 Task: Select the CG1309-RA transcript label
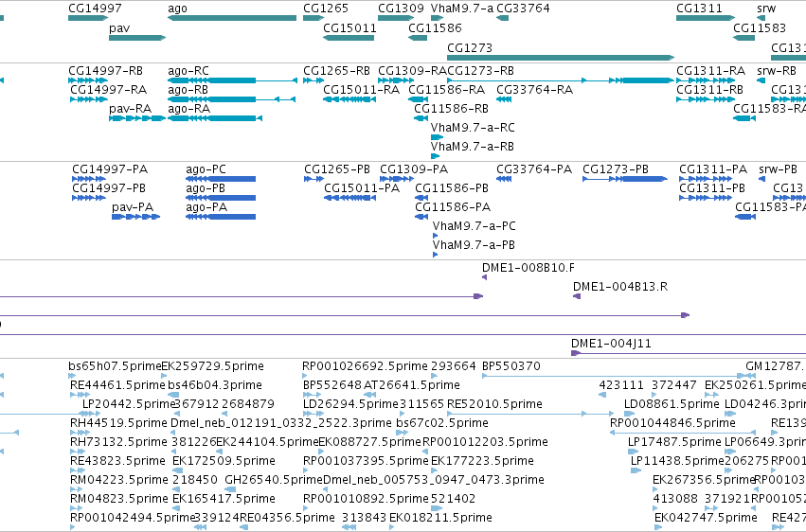(x=412, y=70)
